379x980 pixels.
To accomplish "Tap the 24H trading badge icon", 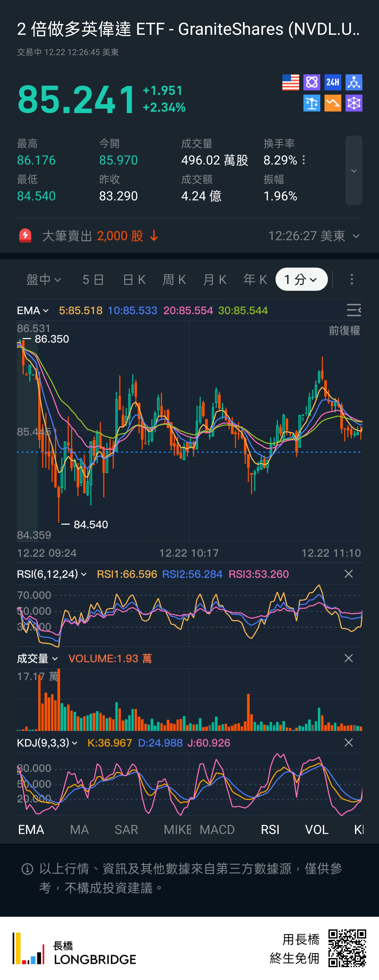I will click(333, 82).
